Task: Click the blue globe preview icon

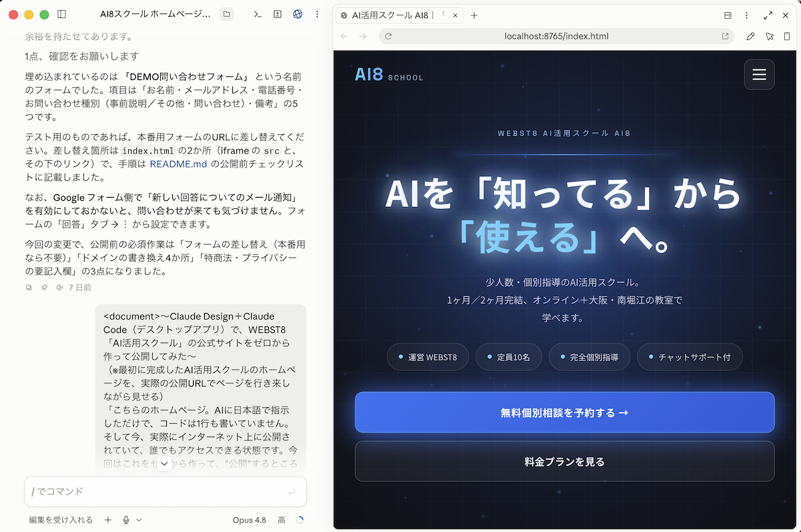Action: pos(298,14)
